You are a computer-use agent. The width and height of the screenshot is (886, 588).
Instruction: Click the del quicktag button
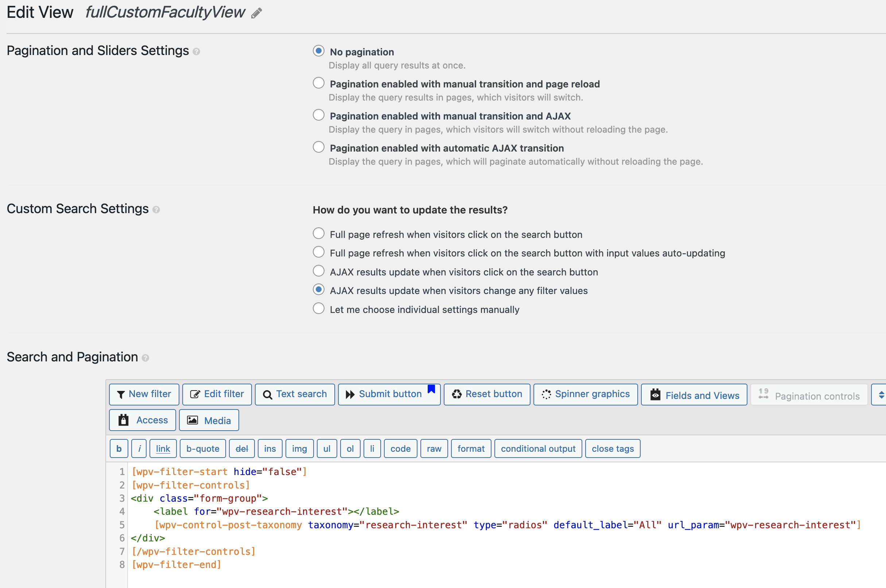pyautogui.click(x=242, y=448)
